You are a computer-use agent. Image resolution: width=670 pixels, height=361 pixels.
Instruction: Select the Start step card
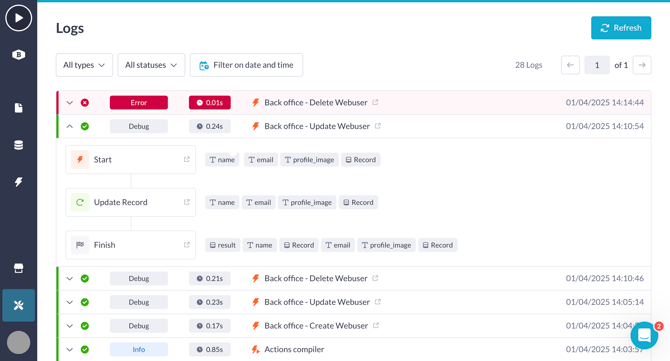pos(130,159)
